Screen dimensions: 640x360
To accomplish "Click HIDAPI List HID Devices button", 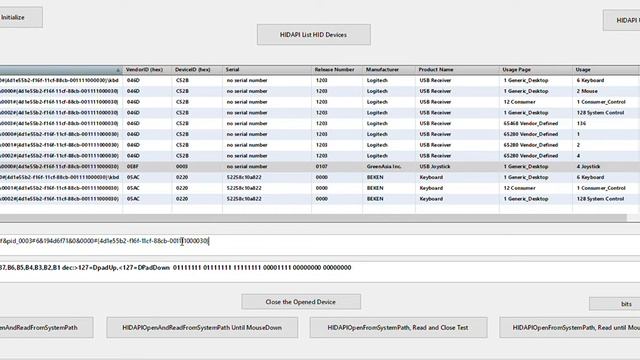I will tap(313, 35).
